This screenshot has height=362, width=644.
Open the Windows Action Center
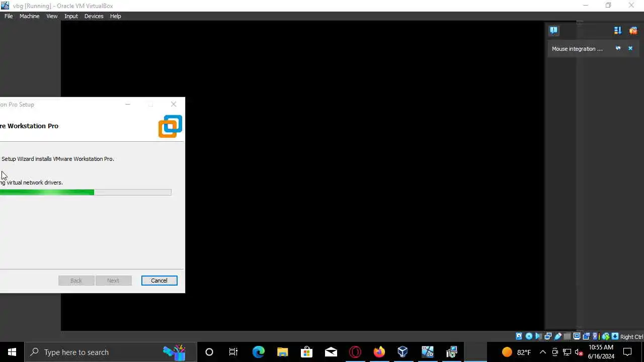click(628, 352)
